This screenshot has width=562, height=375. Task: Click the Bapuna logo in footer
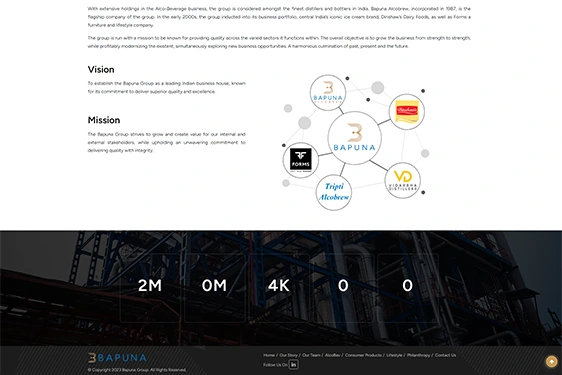click(x=117, y=357)
